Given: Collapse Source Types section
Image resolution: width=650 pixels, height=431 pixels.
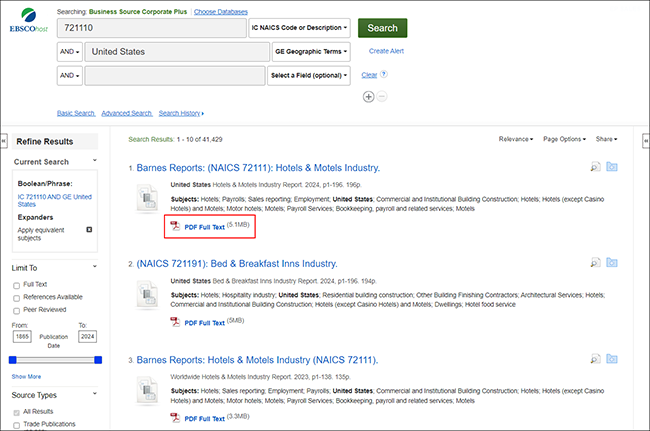Looking at the screenshot, I should 95,394.
